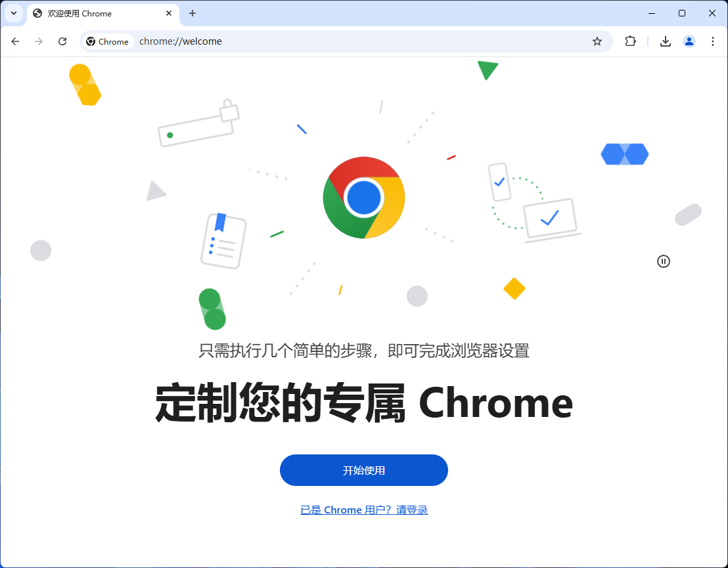This screenshot has height=568, width=728.
Task: Click the forward navigation arrow
Action: (x=39, y=41)
